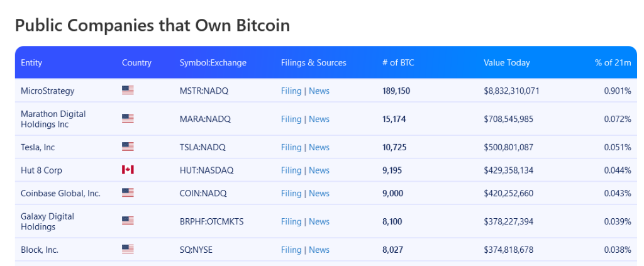Click the US flag beside MicroStrategy
This screenshot has height=266, width=644.
(128, 91)
